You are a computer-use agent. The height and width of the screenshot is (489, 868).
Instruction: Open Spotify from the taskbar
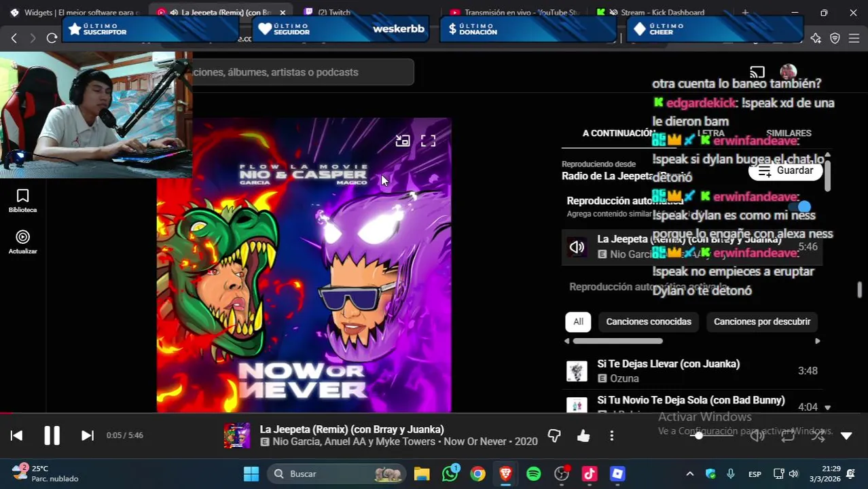[x=534, y=474]
